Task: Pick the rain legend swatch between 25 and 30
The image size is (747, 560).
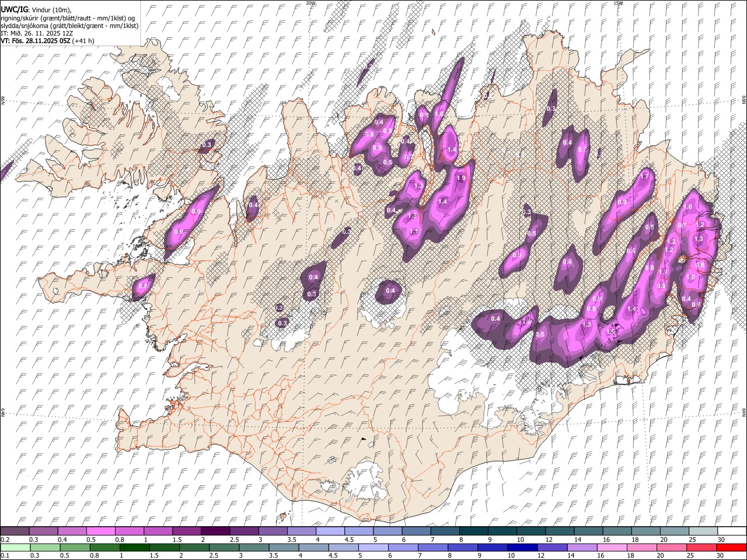Action: [701, 547]
